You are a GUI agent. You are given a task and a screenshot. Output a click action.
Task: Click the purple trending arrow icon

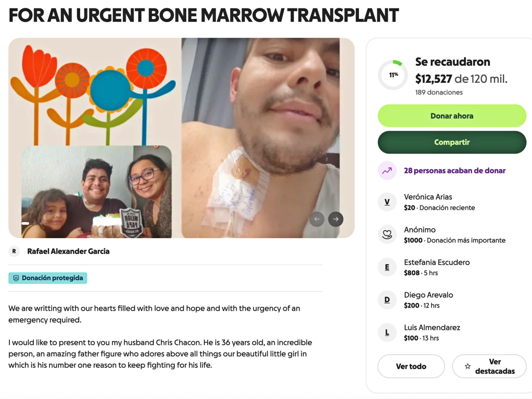pos(387,171)
